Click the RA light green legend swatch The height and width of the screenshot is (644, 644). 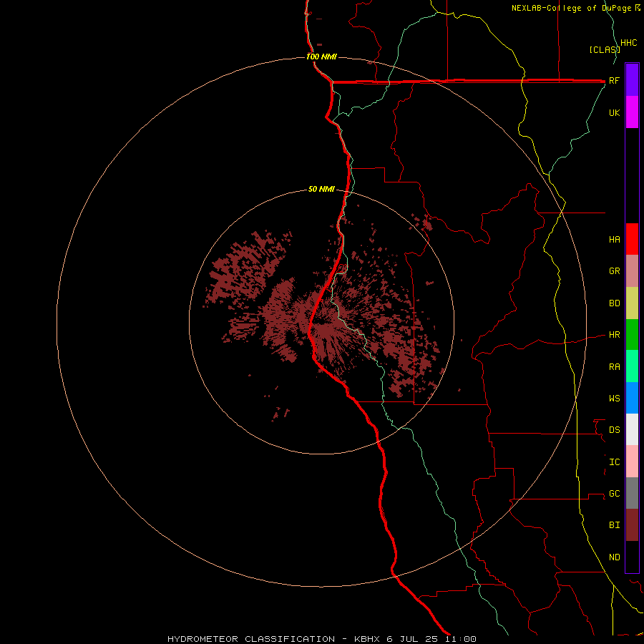tap(632, 366)
